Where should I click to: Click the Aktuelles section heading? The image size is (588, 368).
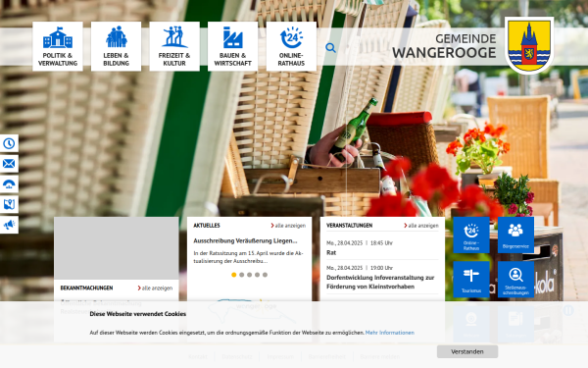207,226
